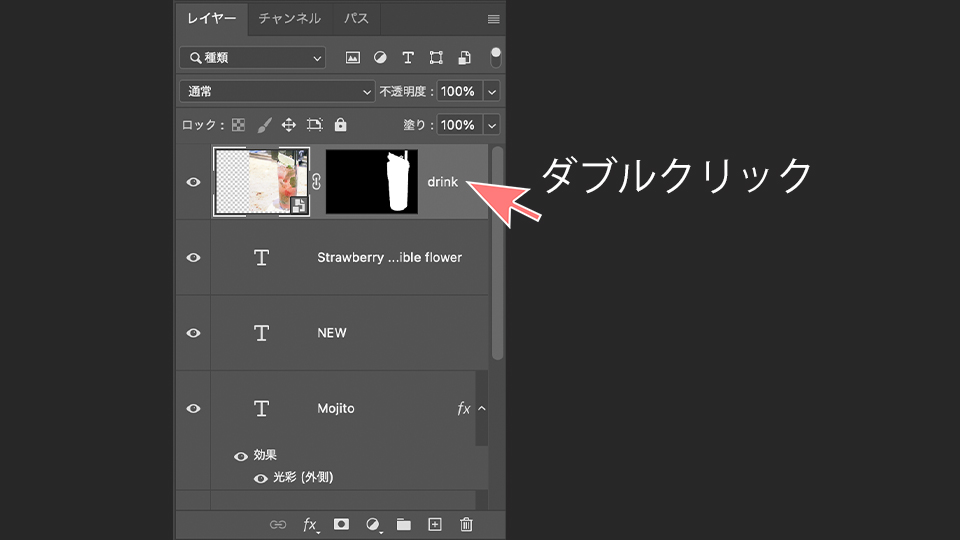This screenshot has height=540, width=960.
Task: Filter for shape layers icon
Action: [436, 58]
